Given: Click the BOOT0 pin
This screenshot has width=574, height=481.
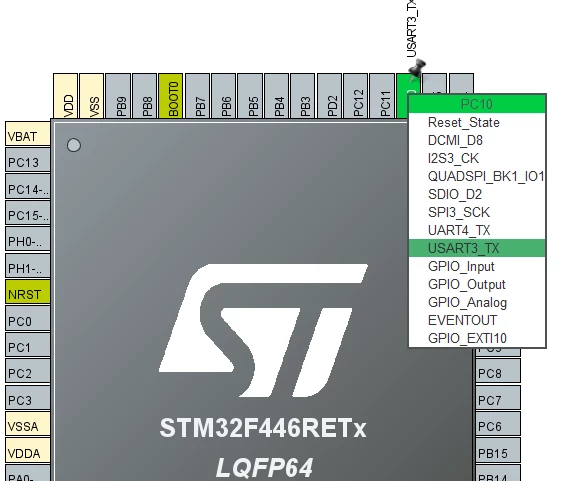Looking at the screenshot, I should click(x=171, y=96).
